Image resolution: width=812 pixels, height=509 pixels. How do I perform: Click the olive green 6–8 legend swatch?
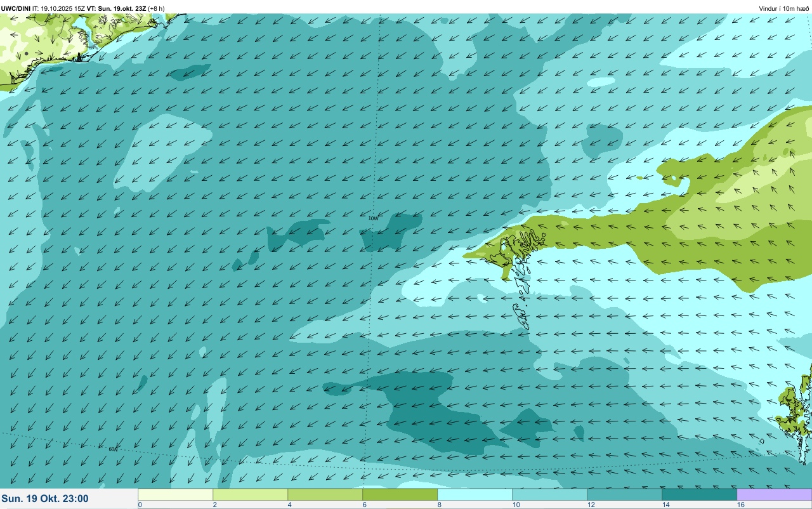coord(400,494)
